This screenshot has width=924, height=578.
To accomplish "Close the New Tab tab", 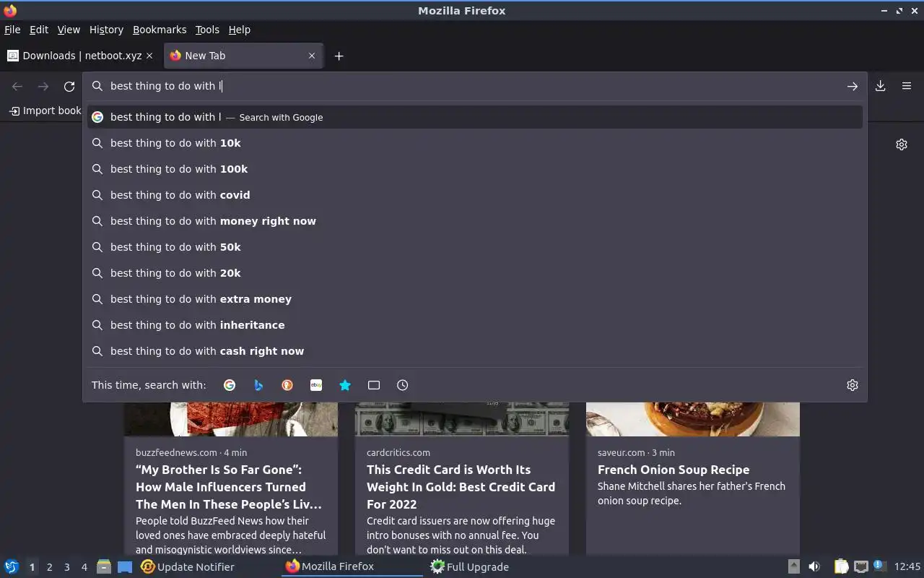I will pyautogui.click(x=312, y=56).
